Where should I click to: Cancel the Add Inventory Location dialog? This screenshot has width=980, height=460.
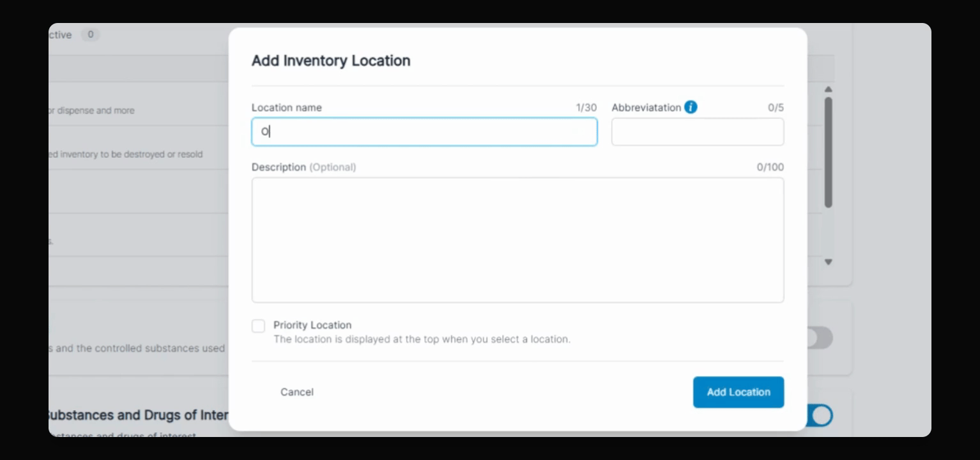[x=297, y=392]
